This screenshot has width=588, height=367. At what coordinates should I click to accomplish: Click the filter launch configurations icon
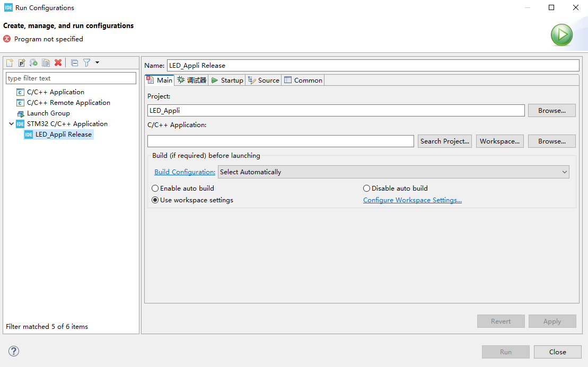pos(86,63)
